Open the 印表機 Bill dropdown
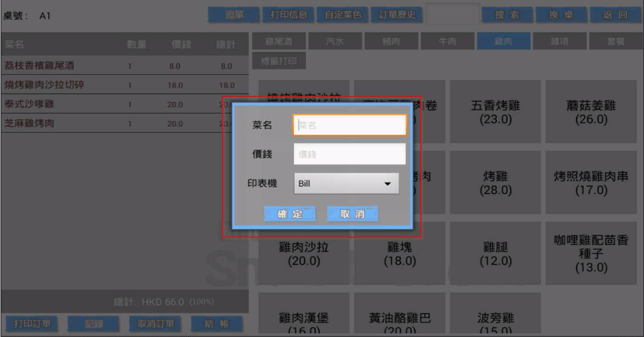Viewport: 644px width, 337px height. click(x=346, y=183)
